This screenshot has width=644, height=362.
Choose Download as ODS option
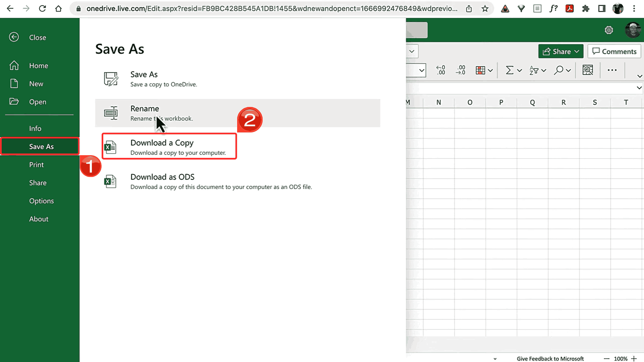click(237, 181)
